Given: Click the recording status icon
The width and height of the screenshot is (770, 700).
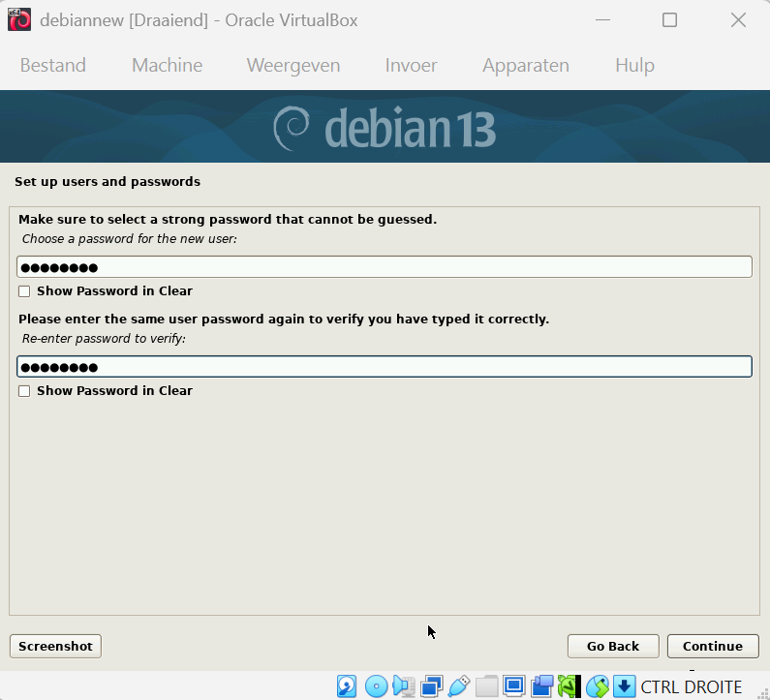Looking at the screenshot, I should 541,685.
